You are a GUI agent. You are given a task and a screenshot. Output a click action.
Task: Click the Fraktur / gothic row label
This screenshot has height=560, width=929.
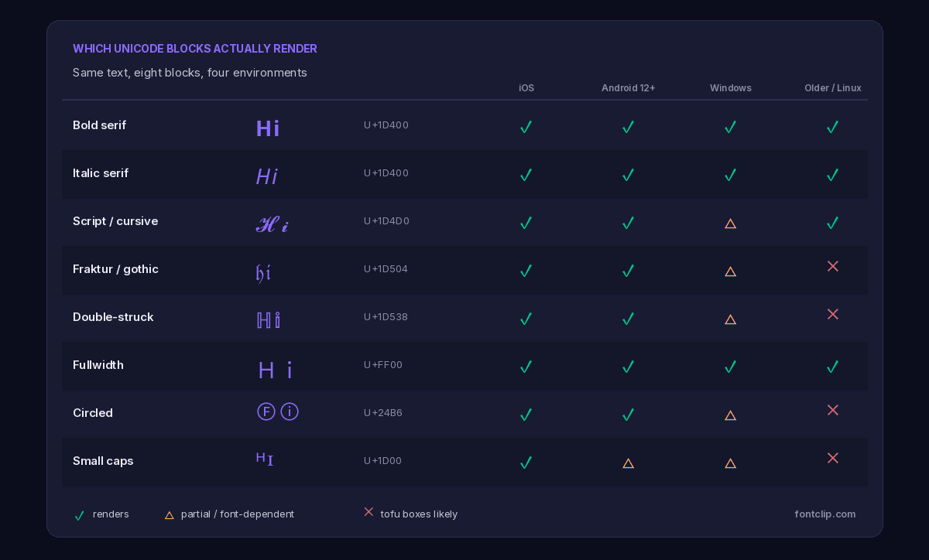115,269
